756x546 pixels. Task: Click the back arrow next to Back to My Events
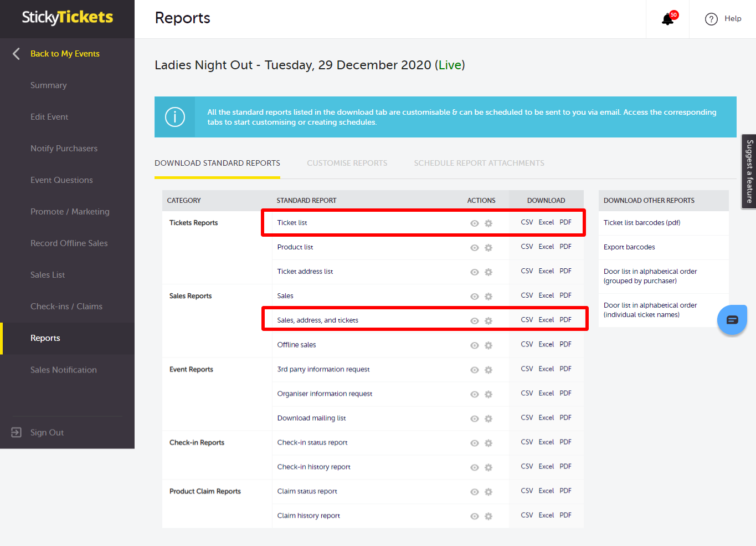coord(16,53)
